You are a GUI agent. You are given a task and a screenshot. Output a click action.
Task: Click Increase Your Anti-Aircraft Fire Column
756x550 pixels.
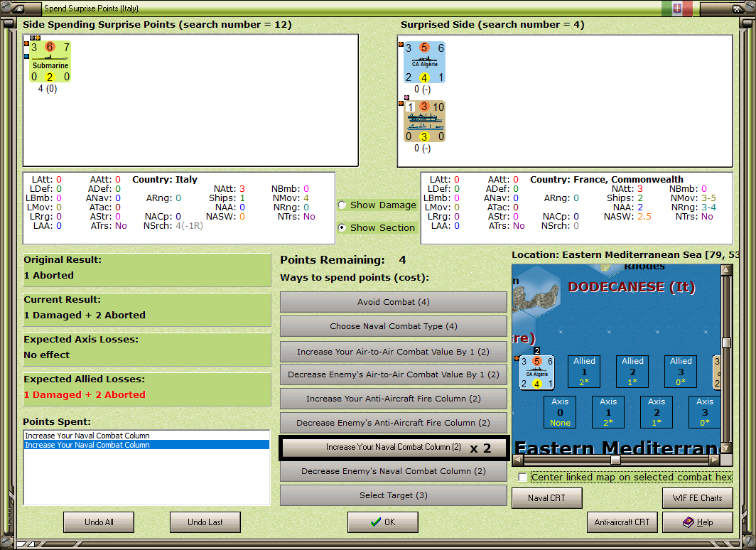(x=394, y=399)
